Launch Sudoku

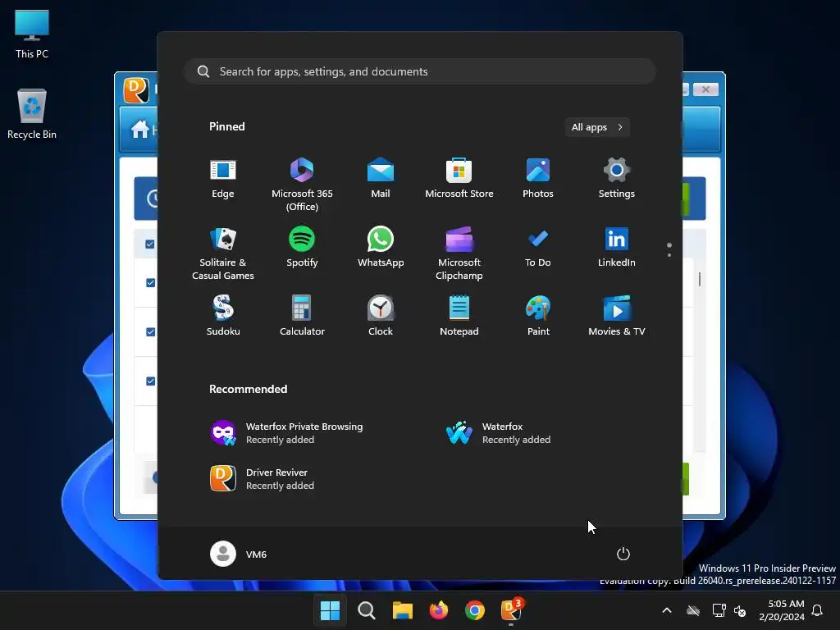click(223, 316)
